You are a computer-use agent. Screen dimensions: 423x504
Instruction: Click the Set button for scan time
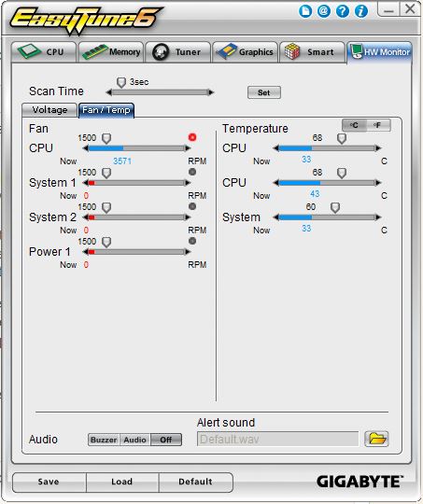pos(264,92)
